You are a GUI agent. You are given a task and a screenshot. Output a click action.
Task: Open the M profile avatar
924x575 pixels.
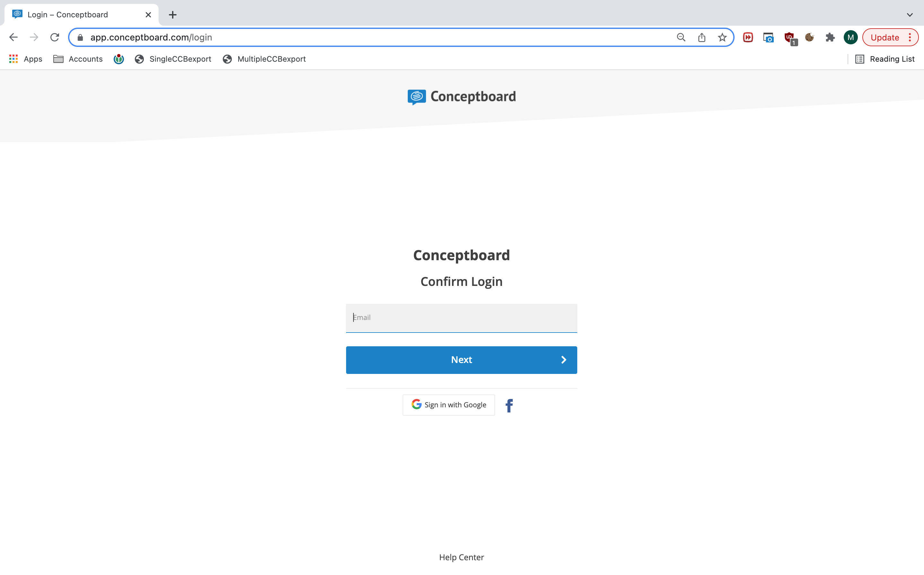[851, 37]
